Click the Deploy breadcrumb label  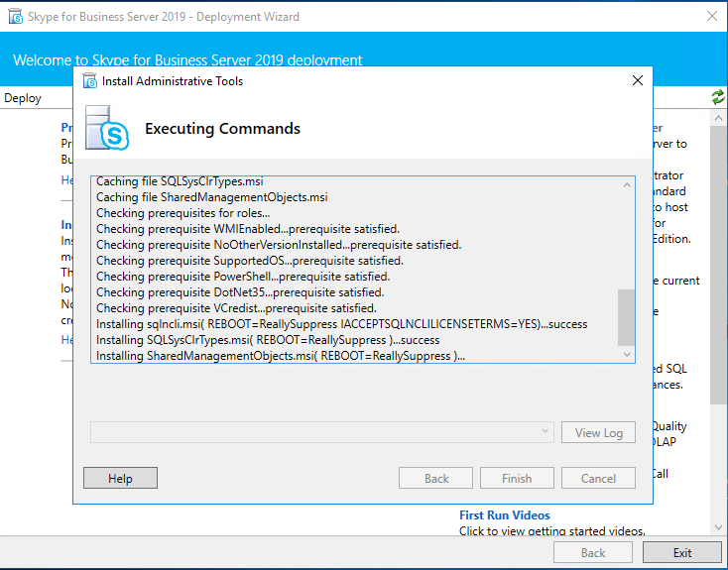(x=23, y=98)
